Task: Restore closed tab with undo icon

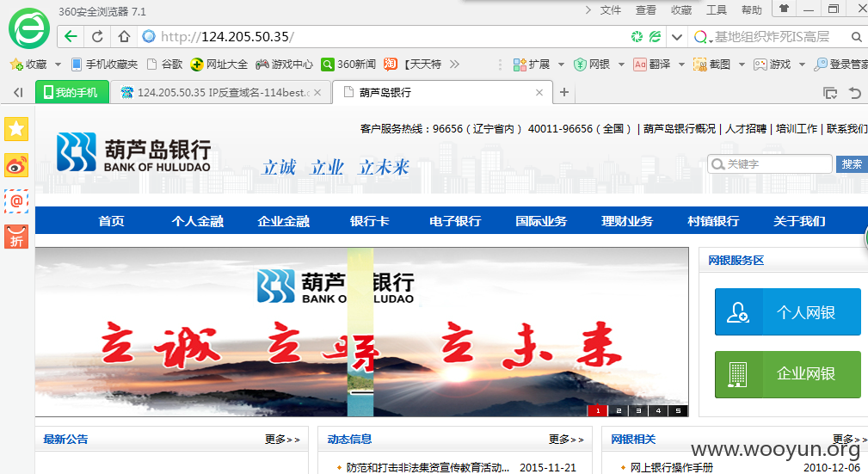Action: pos(855,92)
